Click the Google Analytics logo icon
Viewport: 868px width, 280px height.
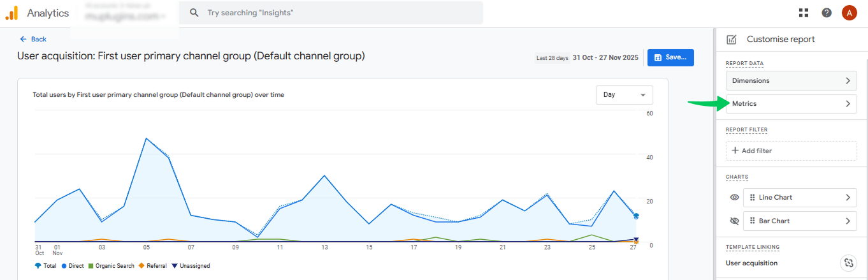coord(11,13)
